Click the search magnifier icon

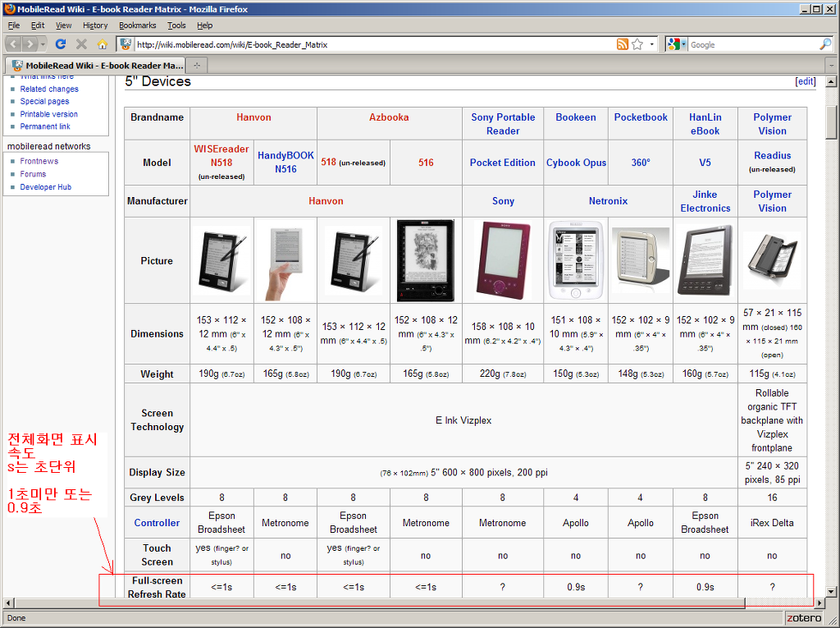(825, 44)
